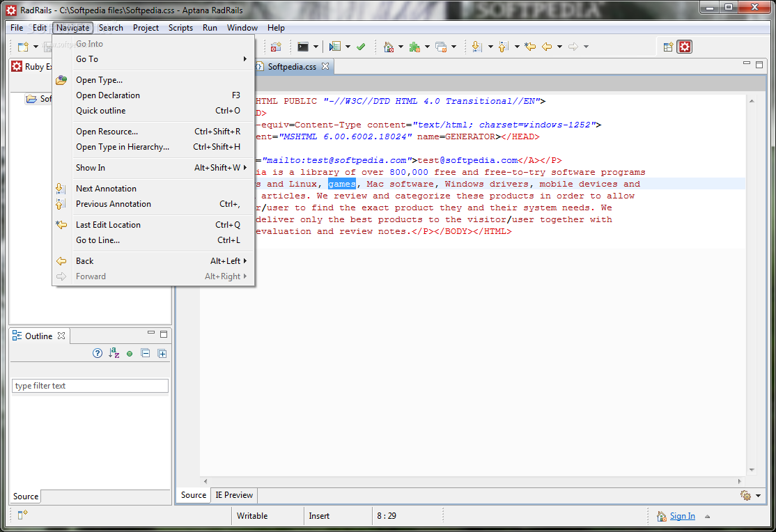Click the new Rails project toolbar icon
This screenshot has height=532, width=776.
276,47
